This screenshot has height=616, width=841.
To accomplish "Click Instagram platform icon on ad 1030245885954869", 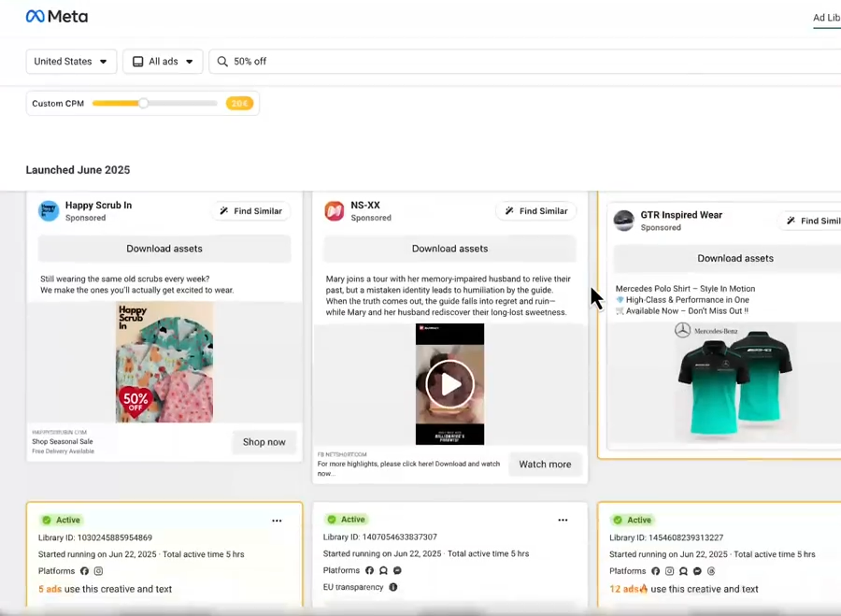I will (x=99, y=571).
